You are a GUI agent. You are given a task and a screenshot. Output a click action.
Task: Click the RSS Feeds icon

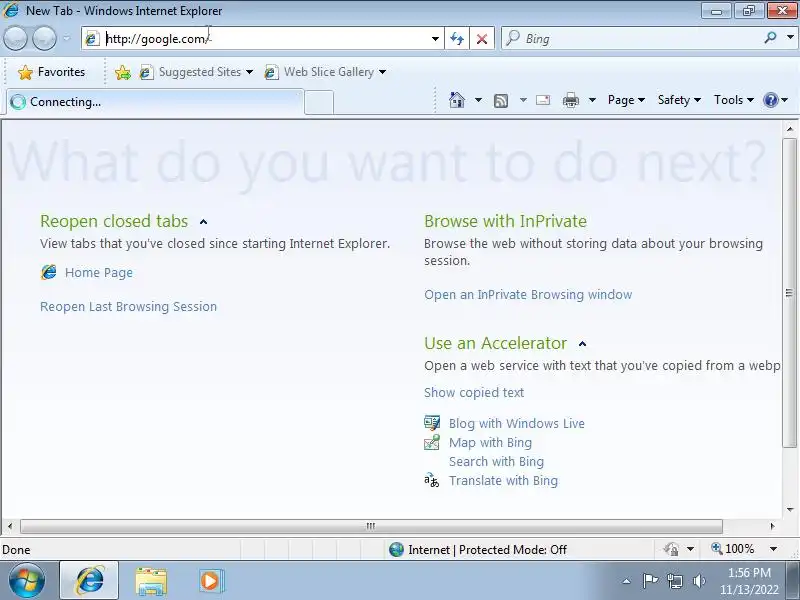coord(501,101)
